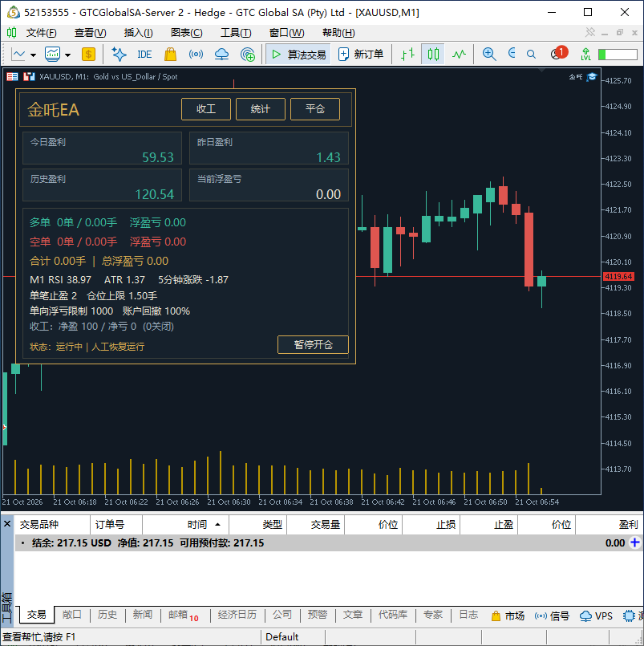The image size is (644, 646).
Task: Open the 帮助(H) menu
Action: [x=338, y=33]
